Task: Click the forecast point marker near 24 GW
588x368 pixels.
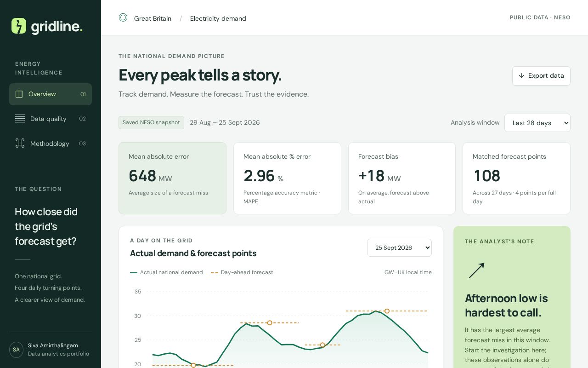Action: point(322,345)
